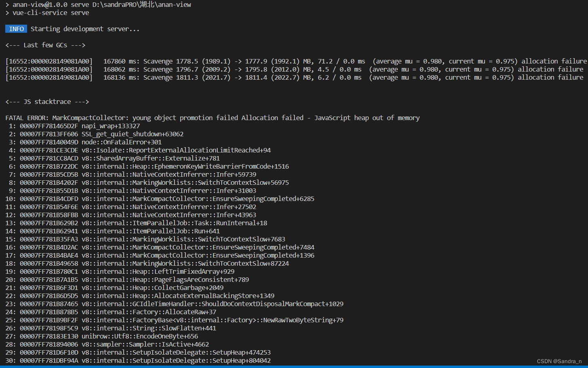The width and height of the screenshot is (588, 368).
Task: Click the blue INFO badge
Action: (x=16, y=29)
